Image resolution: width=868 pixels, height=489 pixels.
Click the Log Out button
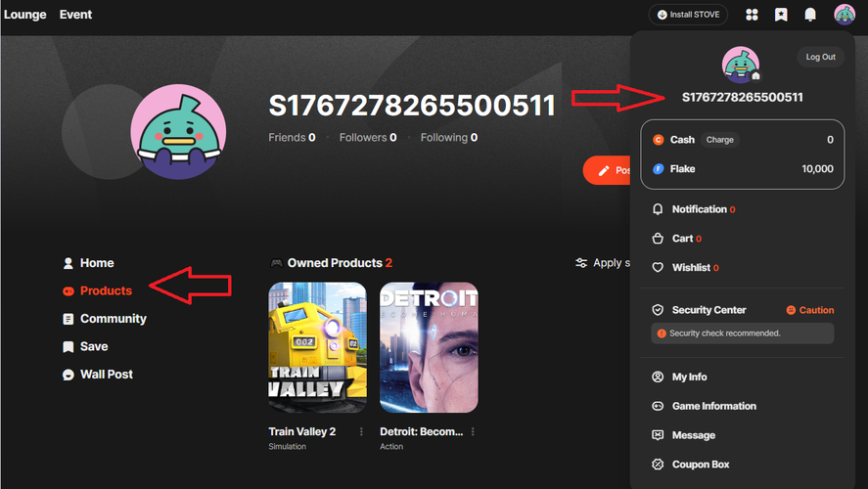pyautogui.click(x=820, y=57)
